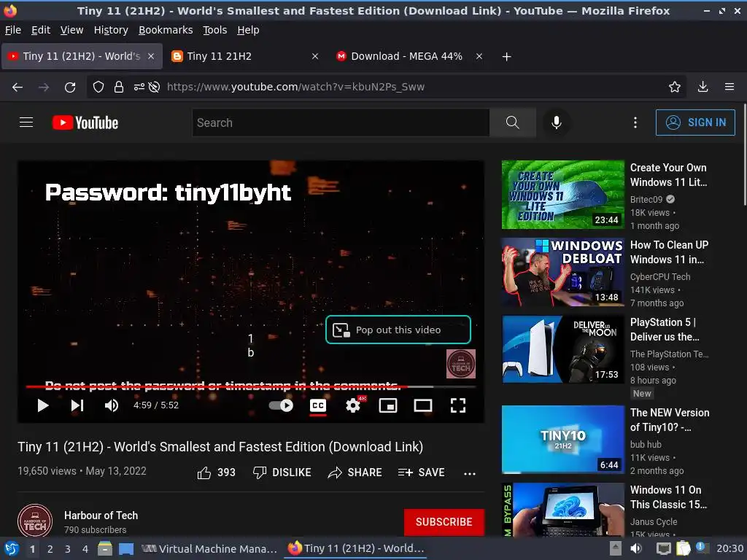
Task: Click the SHARE button
Action: [355, 472]
